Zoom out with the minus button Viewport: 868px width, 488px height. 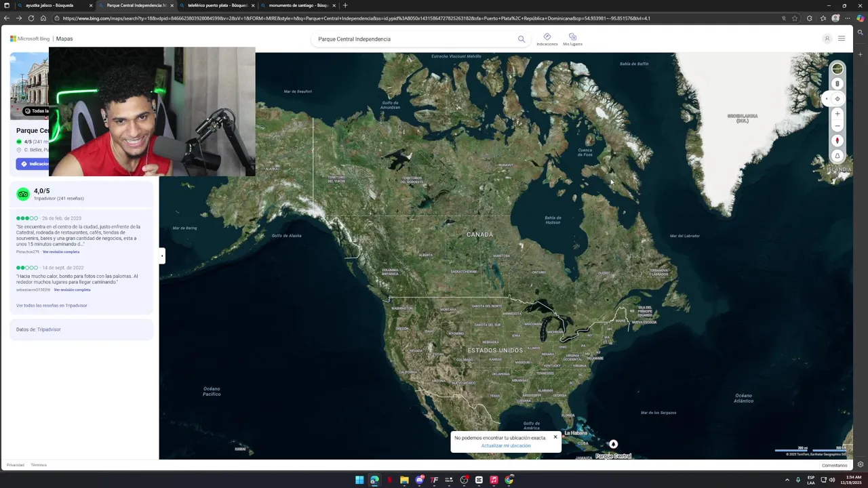click(837, 125)
